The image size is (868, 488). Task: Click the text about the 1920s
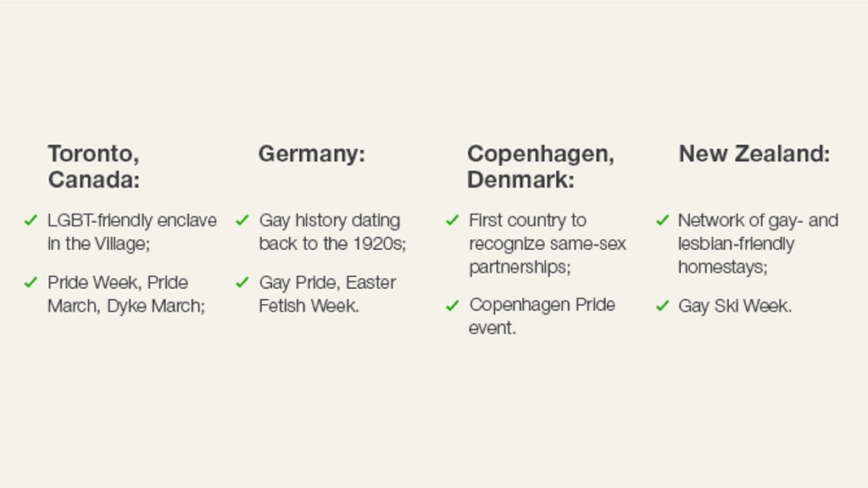click(x=332, y=232)
